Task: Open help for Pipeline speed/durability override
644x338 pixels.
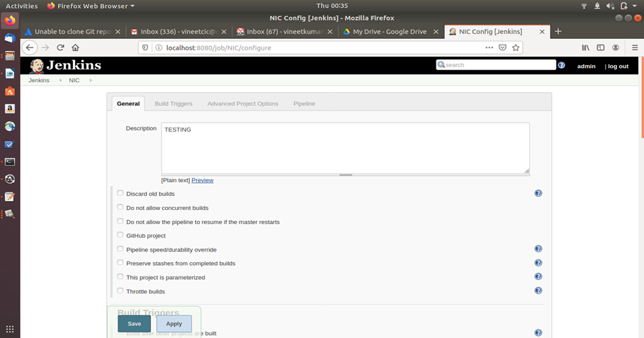Action: point(538,249)
